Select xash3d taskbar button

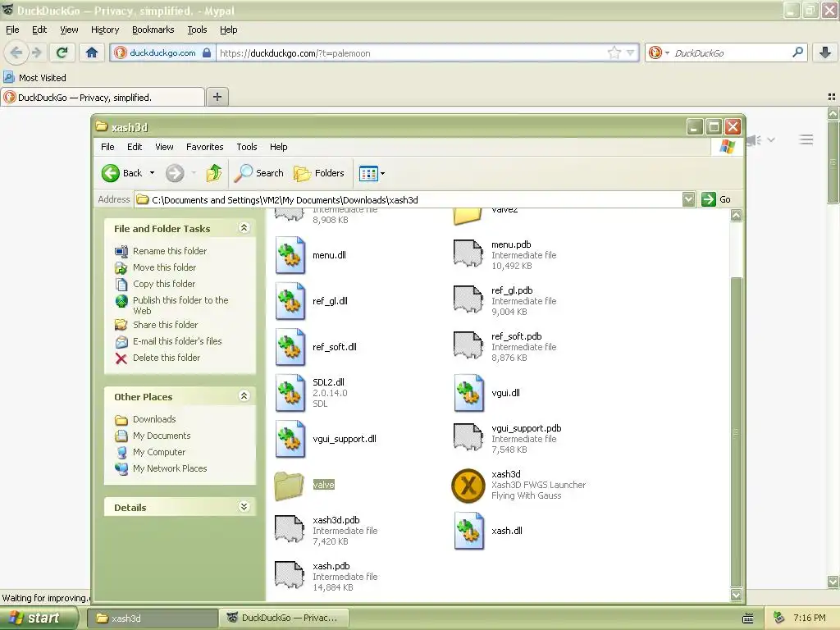[x=153, y=619]
